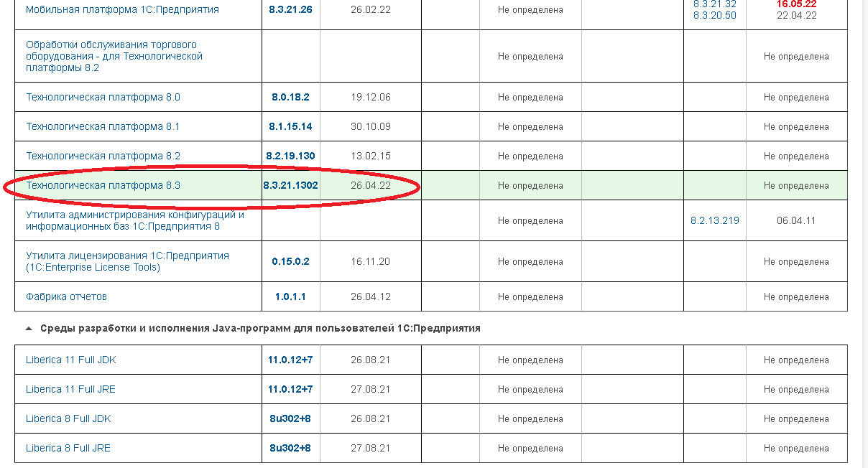
Task: Open Мобильная платформа 1С:Предприятия link
Action: 122,10
